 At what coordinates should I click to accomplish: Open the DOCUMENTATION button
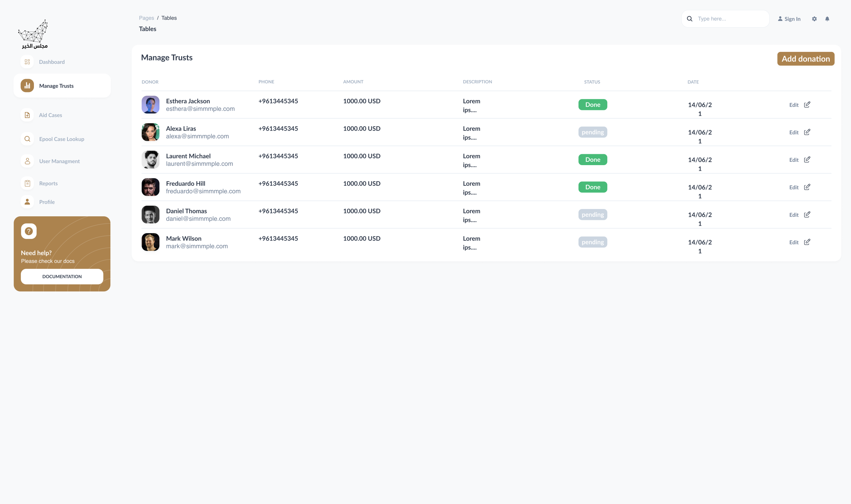tap(62, 276)
